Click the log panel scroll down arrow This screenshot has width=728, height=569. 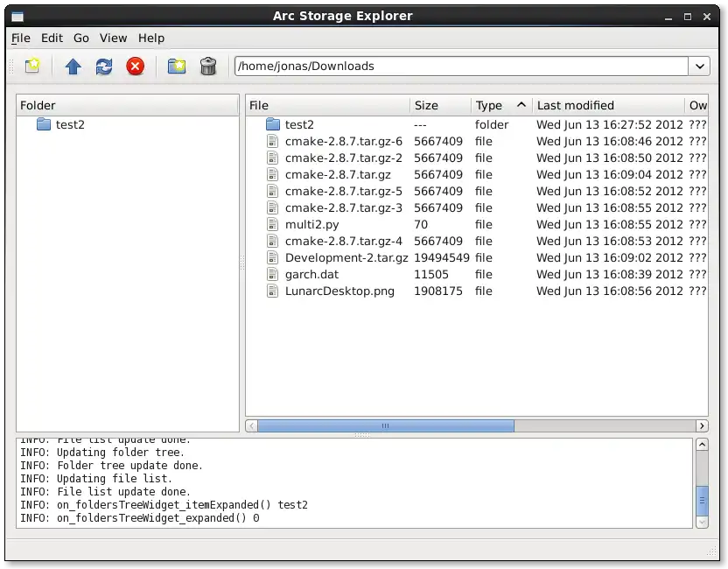coord(702,521)
